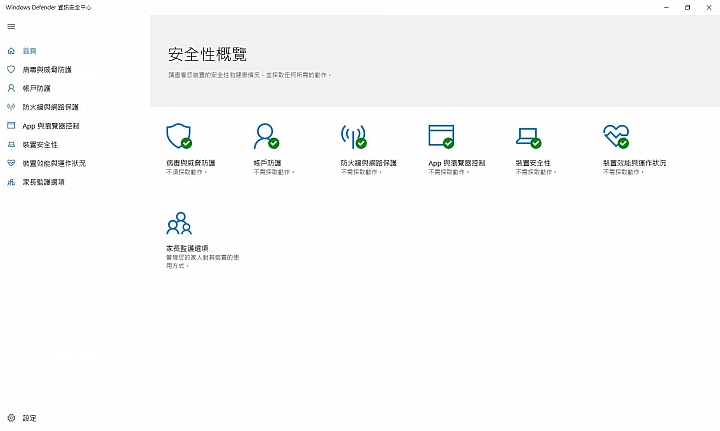
Task: Choose 裝置效能與運作狀況 in the sidebar
Action: coord(54,163)
